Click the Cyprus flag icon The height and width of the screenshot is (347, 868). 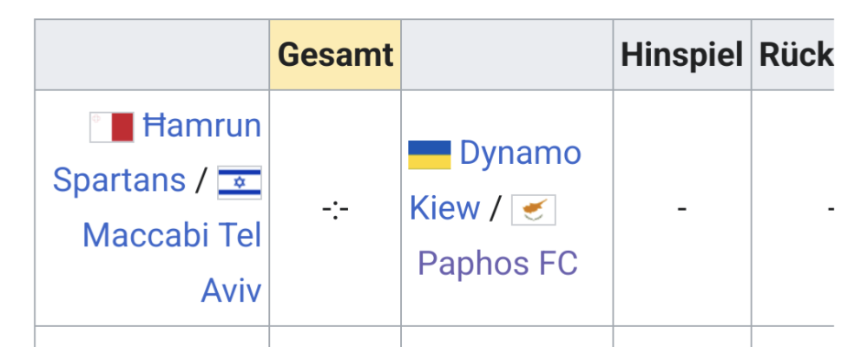(x=533, y=210)
